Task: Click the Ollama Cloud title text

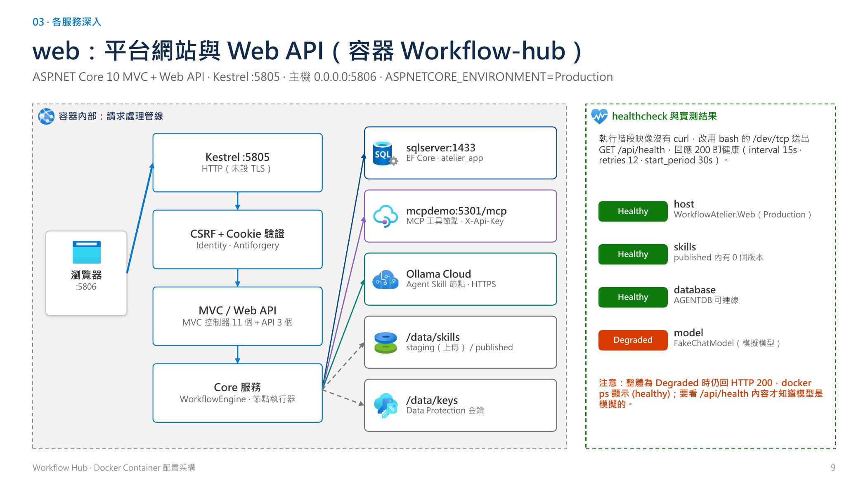Action: pos(438,274)
